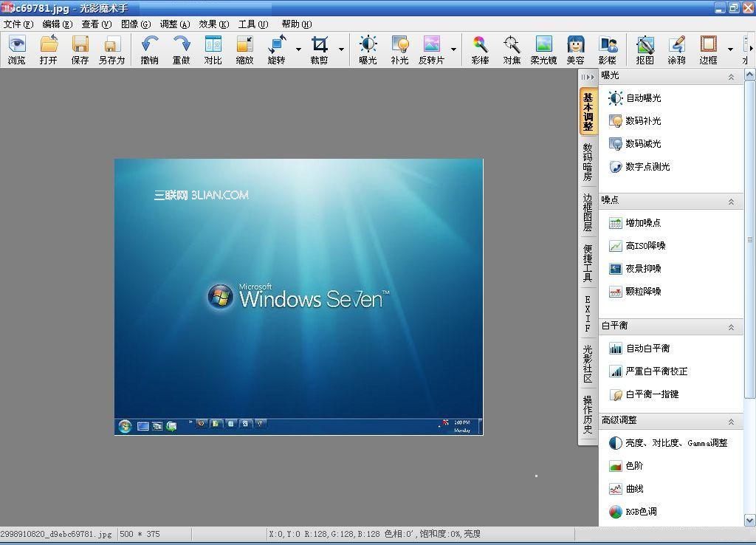Open the 调整(A) menu
This screenshot has height=545, width=756.
click(x=174, y=24)
